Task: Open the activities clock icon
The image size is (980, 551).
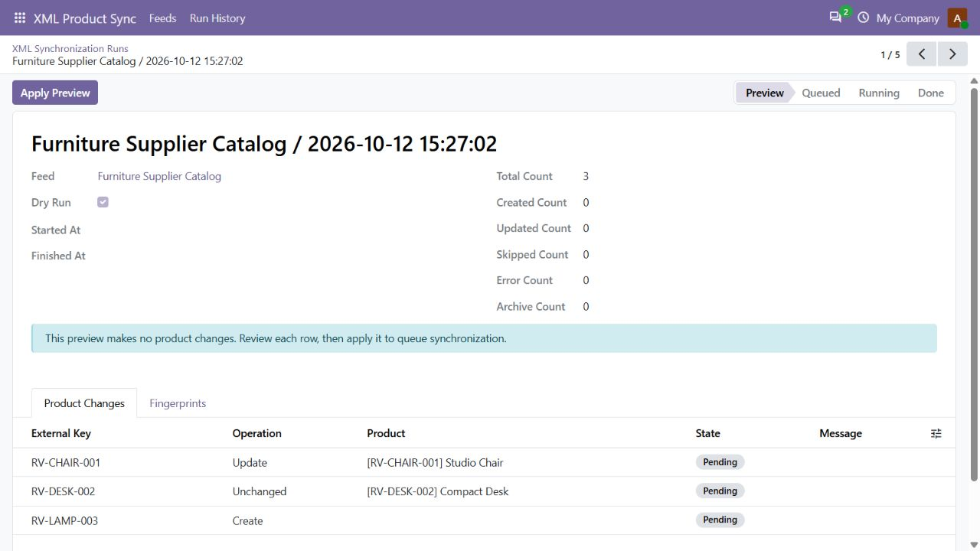Action: coord(864,18)
